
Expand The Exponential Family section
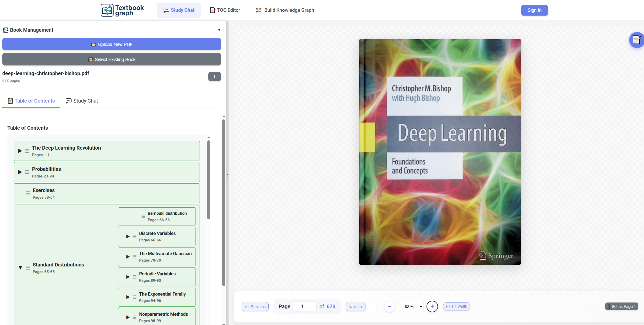tap(128, 297)
